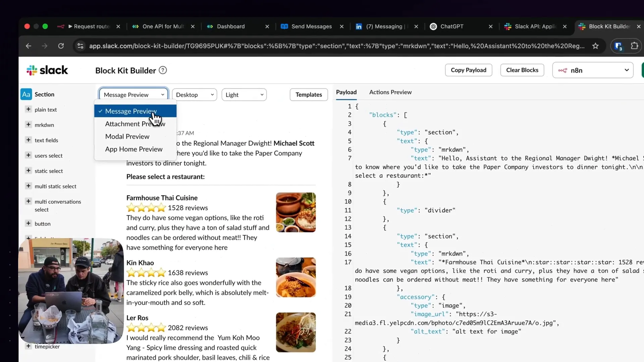Click the 1528 reviews text
This screenshot has height=362, width=644.
tap(188, 208)
